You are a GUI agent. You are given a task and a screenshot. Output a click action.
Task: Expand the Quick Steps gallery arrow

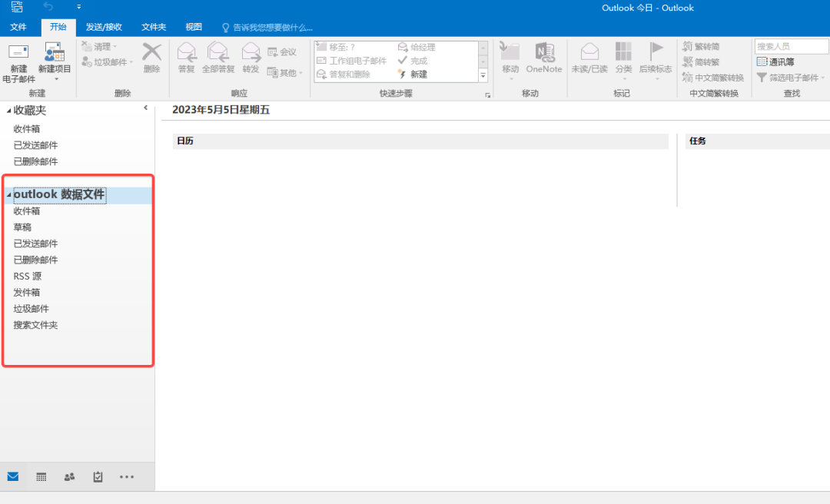[483, 76]
